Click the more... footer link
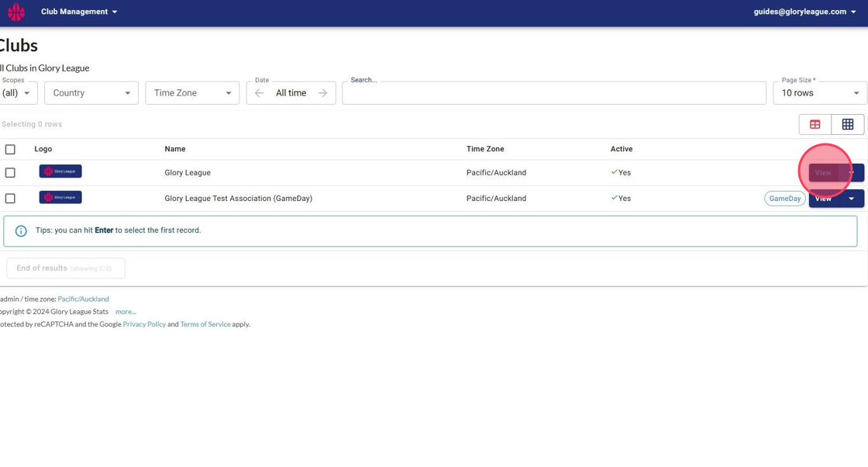Viewport: 868px width, 467px height. pos(126,312)
